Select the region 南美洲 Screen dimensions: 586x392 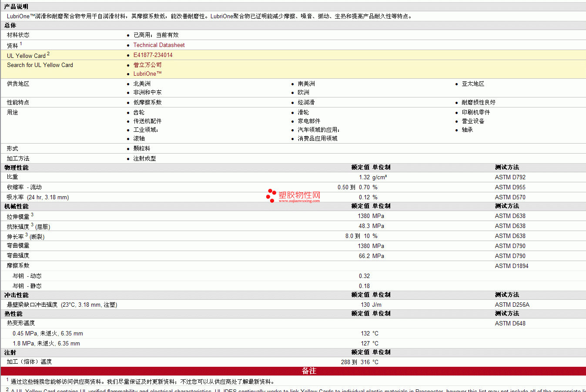click(x=306, y=84)
